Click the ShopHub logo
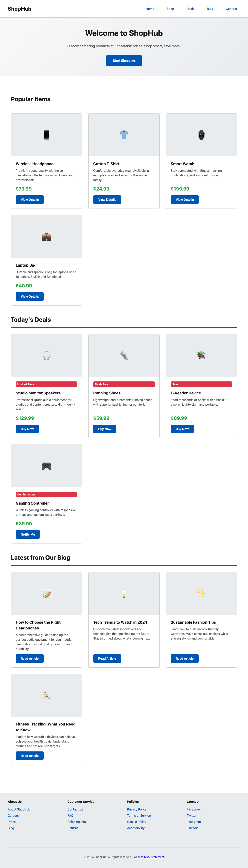 click(x=19, y=9)
